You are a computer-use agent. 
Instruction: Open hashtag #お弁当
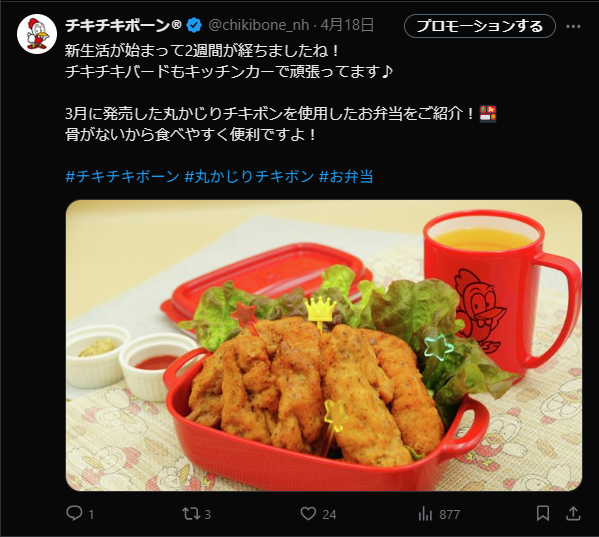click(346, 176)
